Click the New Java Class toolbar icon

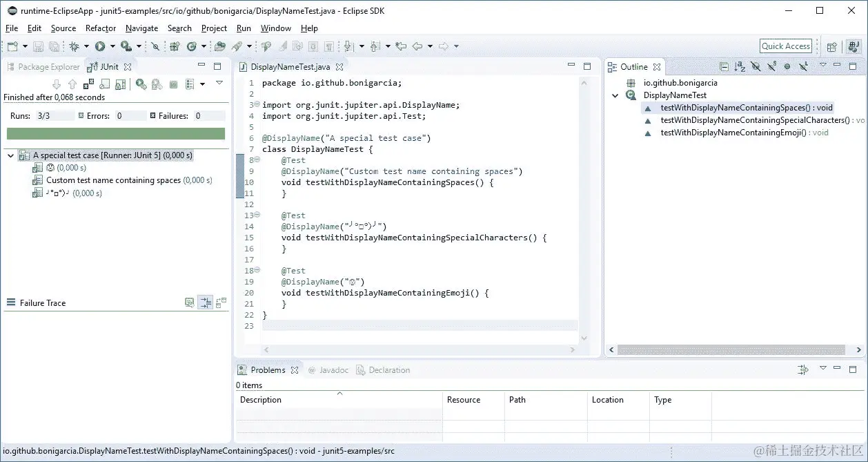pyautogui.click(x=192, y=46)
